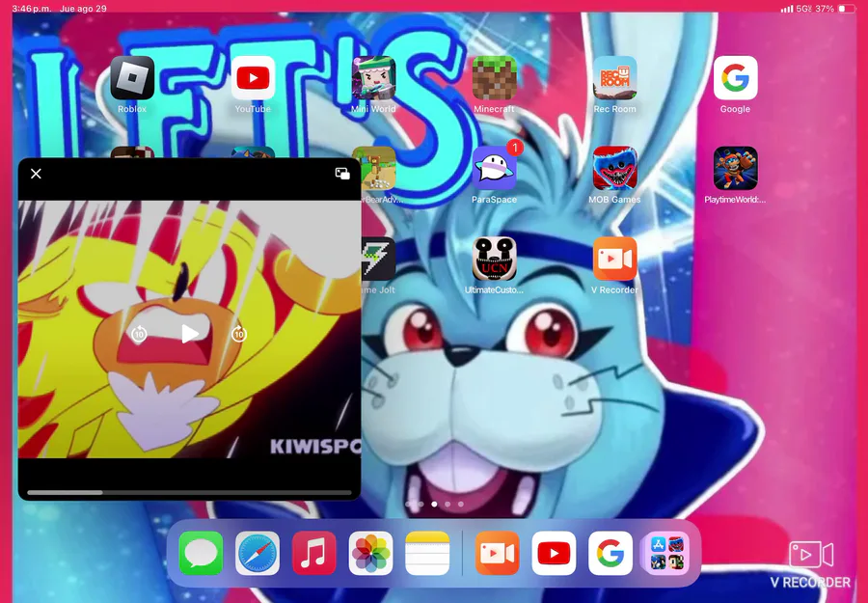Tap the battery indicator in status bar

pyautogui.click(x=846, y=9)
